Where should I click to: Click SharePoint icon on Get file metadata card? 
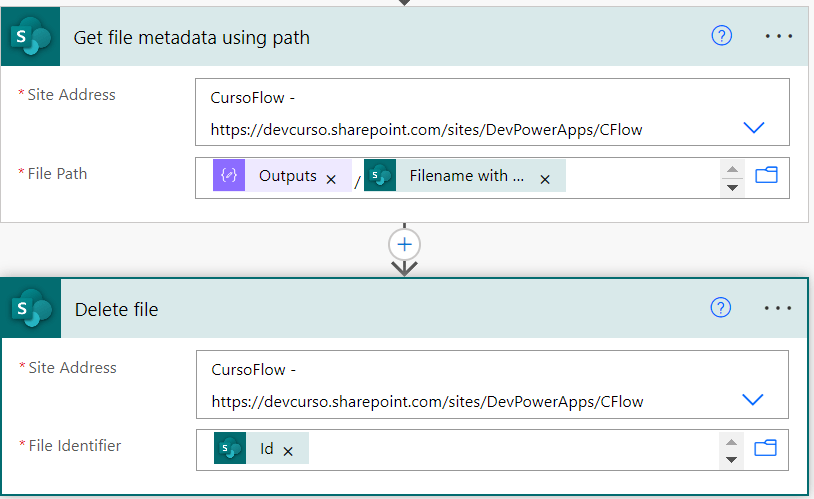point(31,36)
